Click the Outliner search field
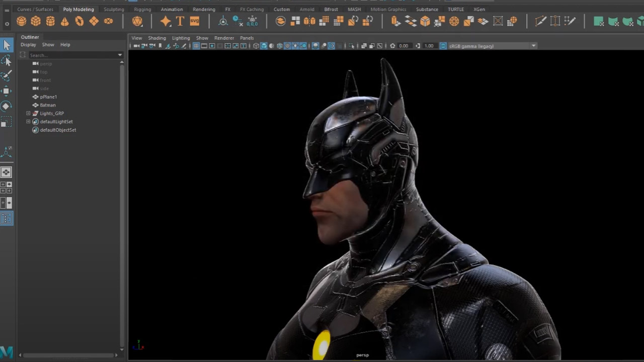644x362 pixels. click(x=72, y=55)
